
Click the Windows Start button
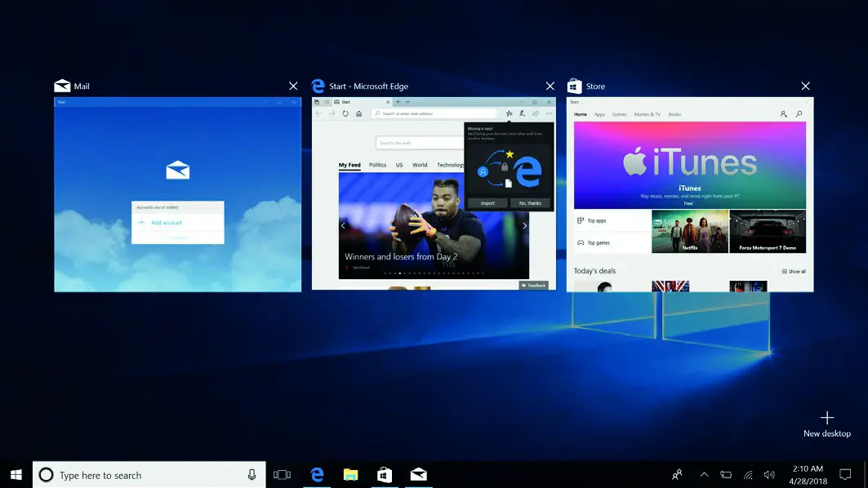[16, 475]
